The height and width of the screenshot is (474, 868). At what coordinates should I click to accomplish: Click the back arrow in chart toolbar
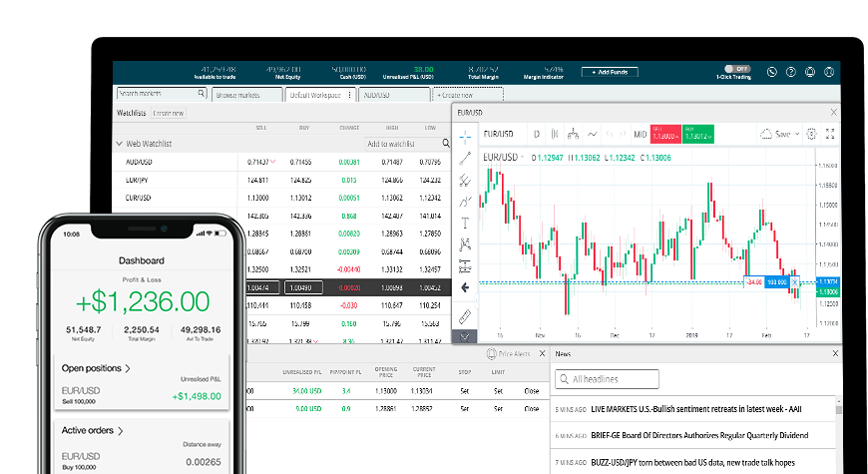tap(465, 287)
